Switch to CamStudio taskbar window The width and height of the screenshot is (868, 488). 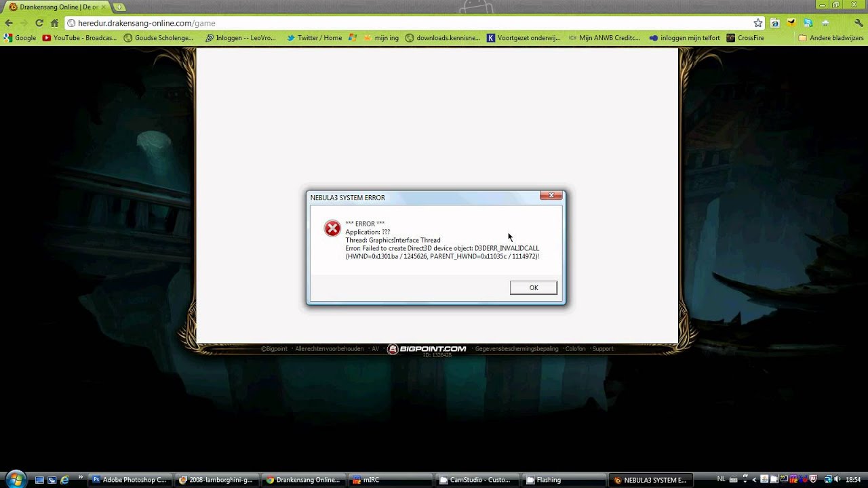tap(476, 480)
